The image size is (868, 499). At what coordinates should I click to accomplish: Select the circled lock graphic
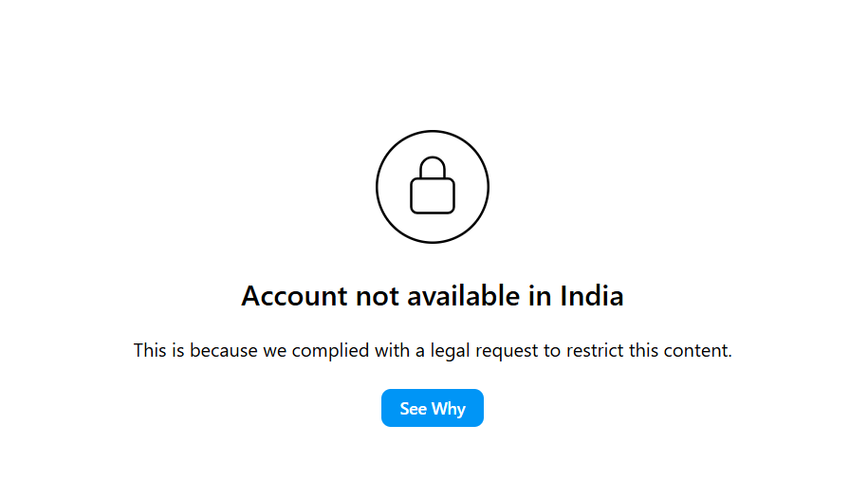click(x=433, y=187)
